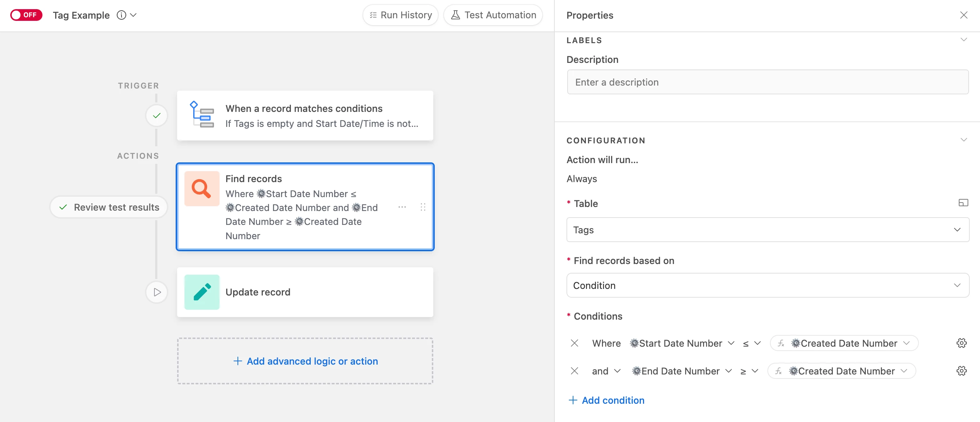Close the Properties panel
Screen dimensions: 980x422
963,15
